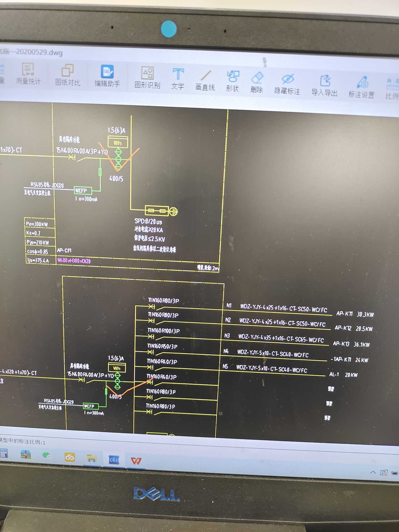Click the upper 400/5 transformer ratio label
Image resolution: width=399 pixels, height=532 pixels.
click(116, 178)
